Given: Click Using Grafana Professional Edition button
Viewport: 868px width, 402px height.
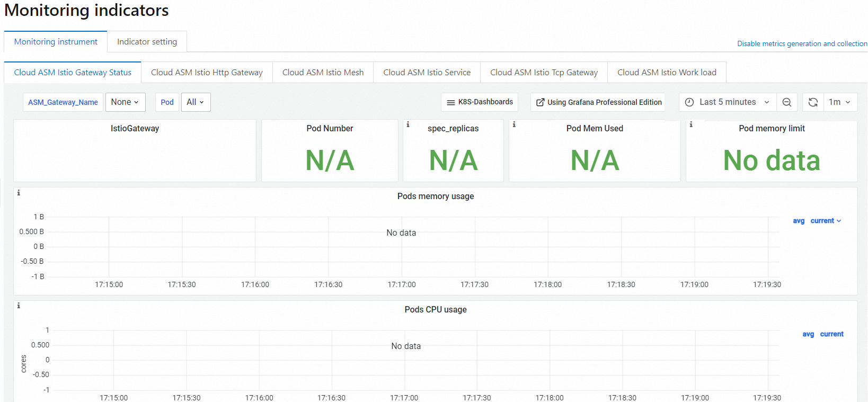Looking at the screenshot, I should tap(599, 102).
